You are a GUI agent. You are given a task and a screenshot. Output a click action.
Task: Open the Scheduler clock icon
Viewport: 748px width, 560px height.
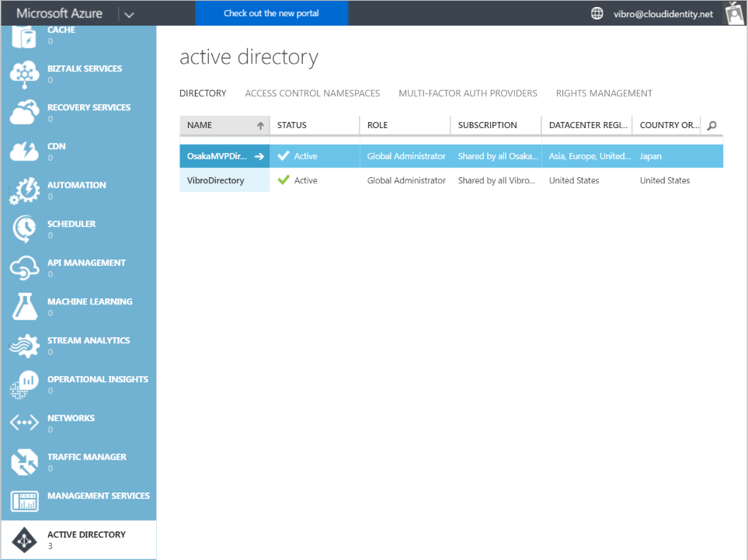click(x=24, y=229)
